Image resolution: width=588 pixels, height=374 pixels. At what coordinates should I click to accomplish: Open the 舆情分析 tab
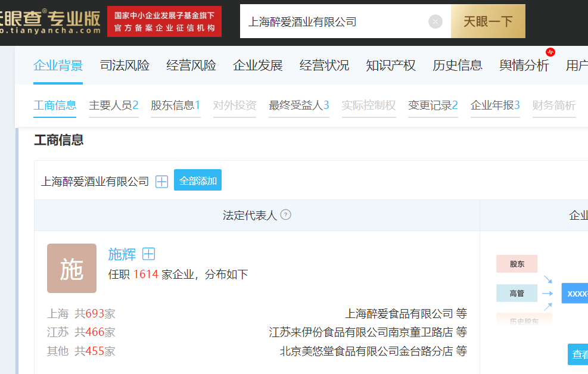(x=524, y=66)
